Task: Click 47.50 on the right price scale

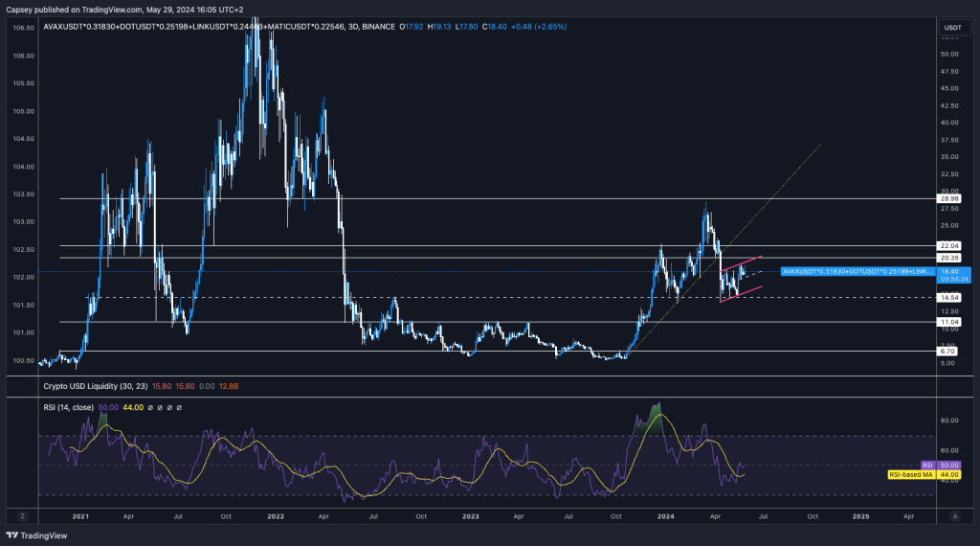Action: (949, 72)
